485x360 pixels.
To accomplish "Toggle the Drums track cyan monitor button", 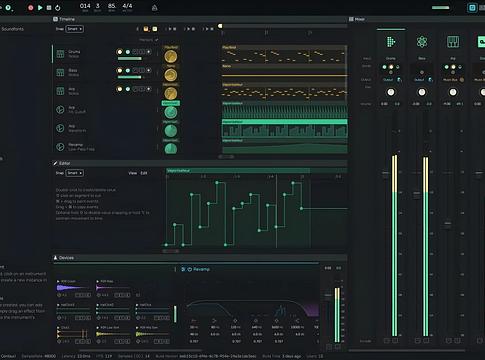I will tap(128, 52).
